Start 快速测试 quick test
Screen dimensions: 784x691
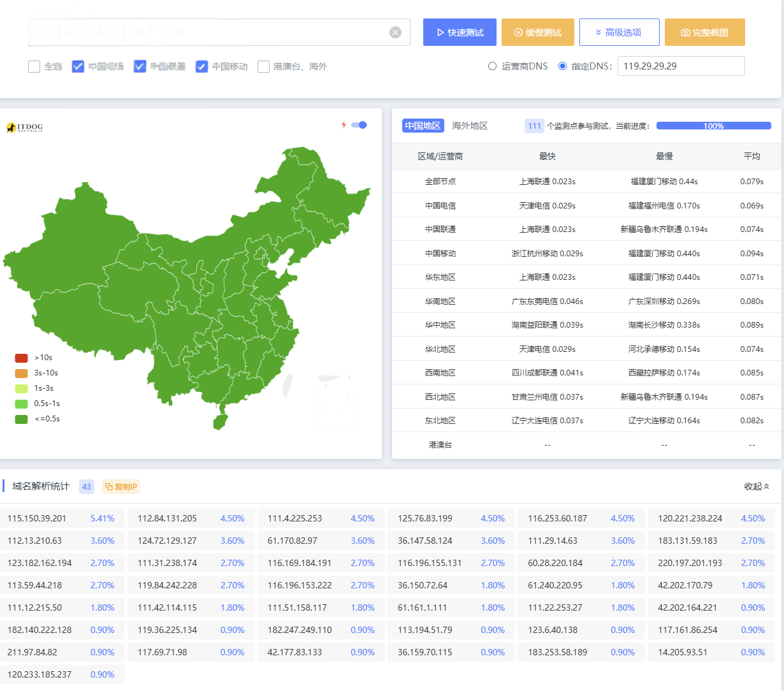click(x=460, y=33)
